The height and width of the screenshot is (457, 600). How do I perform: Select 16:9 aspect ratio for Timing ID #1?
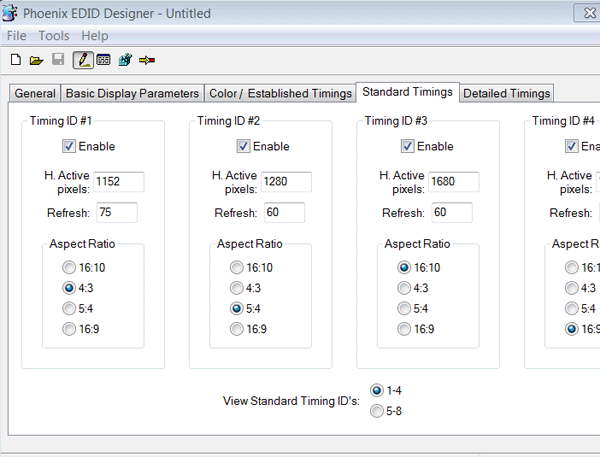(x=68, y=329)
